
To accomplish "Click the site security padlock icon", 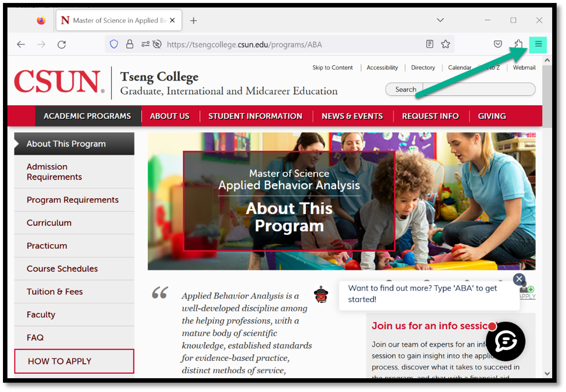I will [129, 45].
